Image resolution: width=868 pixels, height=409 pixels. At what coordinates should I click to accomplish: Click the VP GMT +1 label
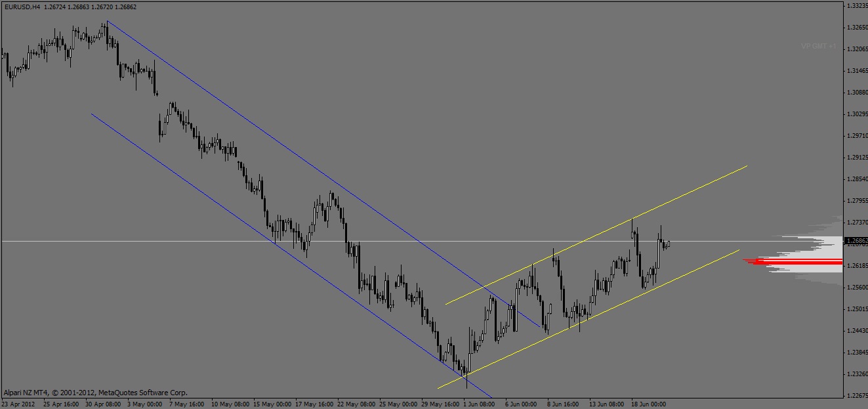(x=818, y=46)
